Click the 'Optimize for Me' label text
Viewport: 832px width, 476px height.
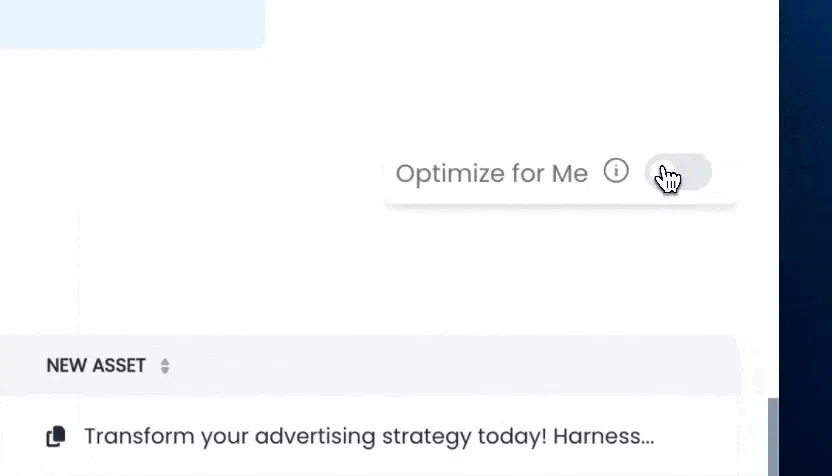(491, 173)
